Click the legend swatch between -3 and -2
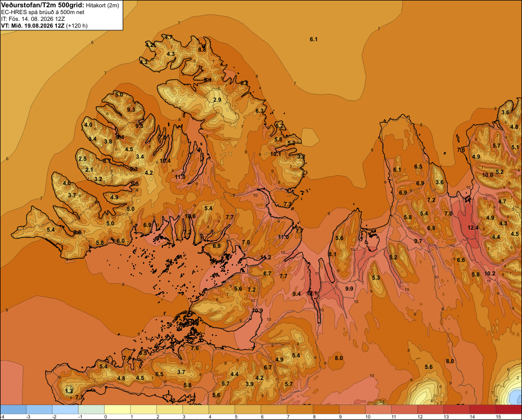The width and height of the screenshot is (522, 420). (39, 409)
